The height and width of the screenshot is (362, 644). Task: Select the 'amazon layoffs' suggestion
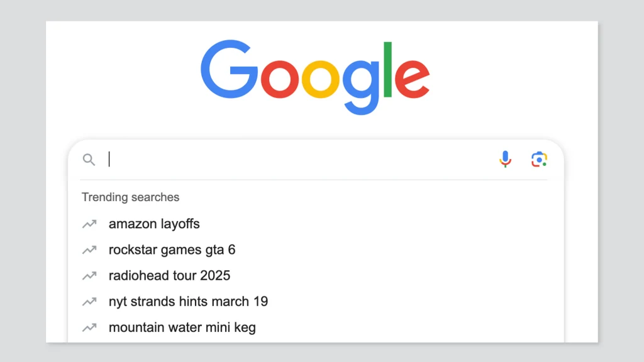pyautogui.click(x=154, y=224)
